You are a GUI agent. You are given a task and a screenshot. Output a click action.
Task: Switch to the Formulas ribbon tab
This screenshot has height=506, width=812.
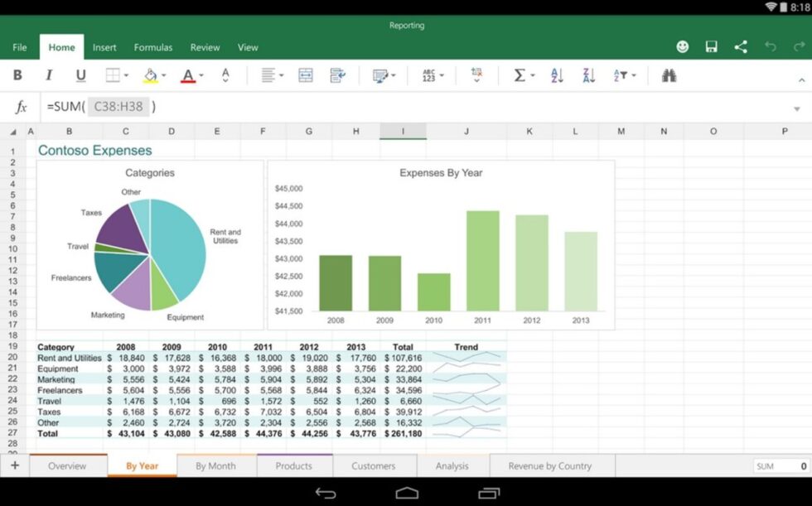pos(152,47)
